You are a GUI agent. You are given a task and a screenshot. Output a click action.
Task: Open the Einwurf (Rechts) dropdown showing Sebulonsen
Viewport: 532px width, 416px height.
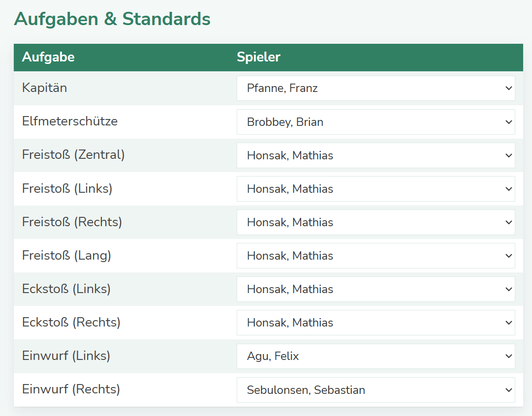pyautogui.click(x=376, y=390)
